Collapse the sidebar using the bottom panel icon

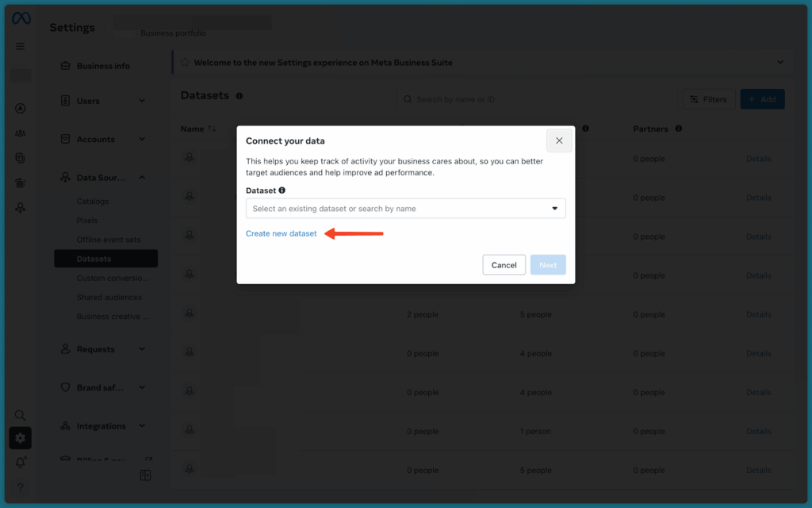point(145,475)
